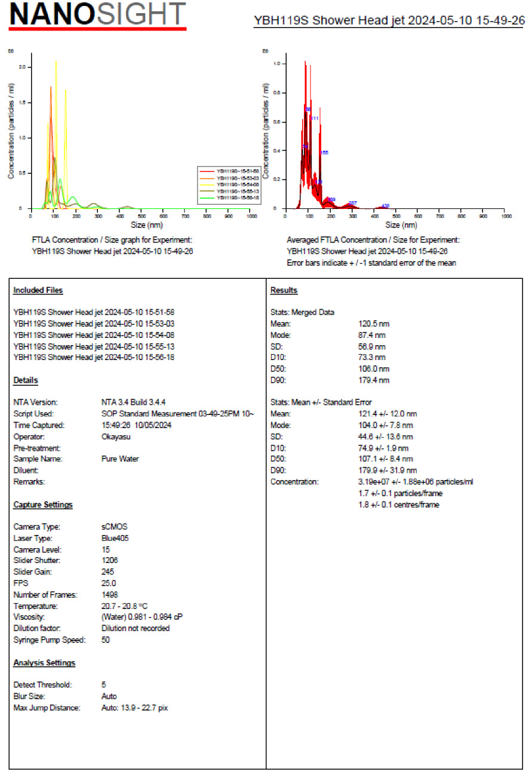
Task: Click '1.7 +/- 0.1 particles/frame' value
Action: click(x=401, y=493)
